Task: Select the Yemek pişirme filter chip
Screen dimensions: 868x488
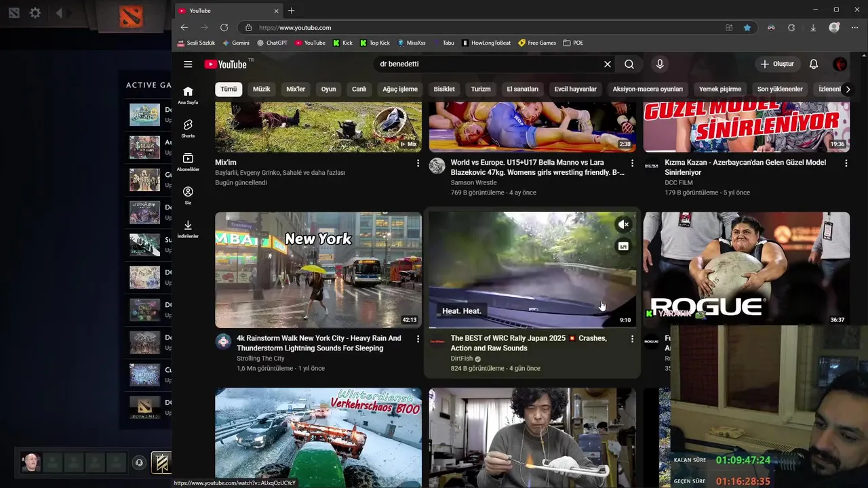Action: [720, 89]
